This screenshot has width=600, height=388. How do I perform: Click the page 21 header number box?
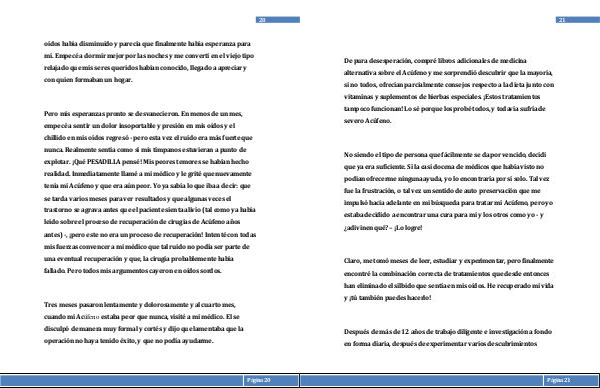pyautogui.click(x=577, y=20)
